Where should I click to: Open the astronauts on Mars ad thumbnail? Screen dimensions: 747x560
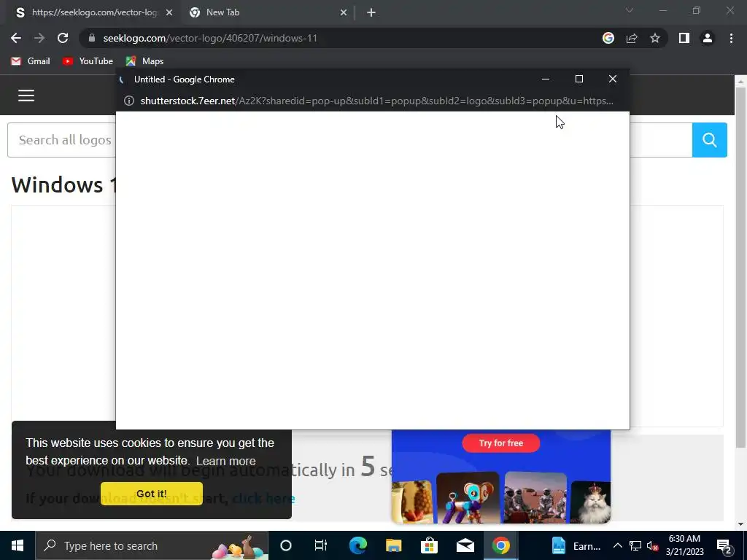(535, 497)
